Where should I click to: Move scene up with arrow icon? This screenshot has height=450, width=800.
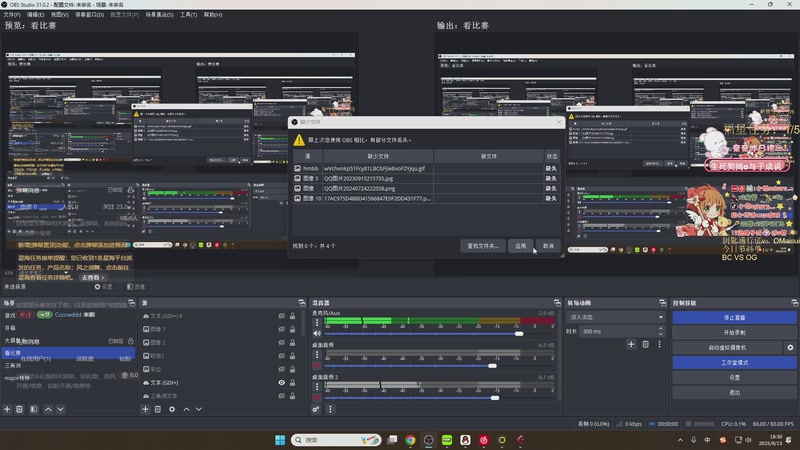pos(48,409)
